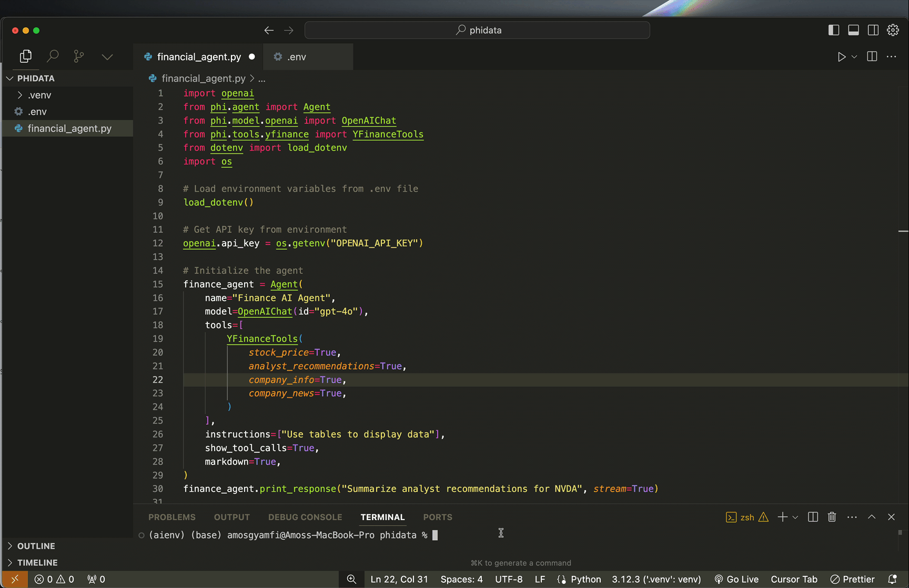Split the terminal panel

(x=813, y=517)
